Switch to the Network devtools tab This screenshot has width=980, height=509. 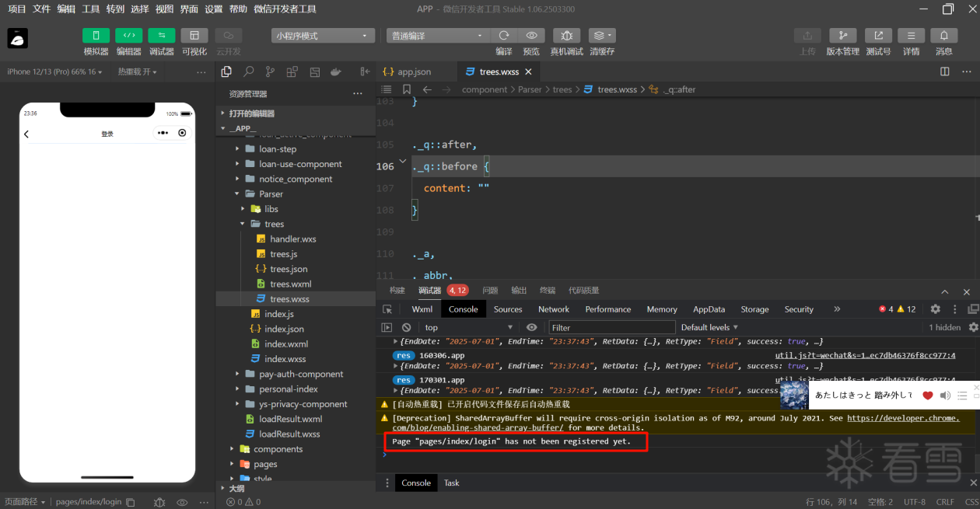pyautogui.click(x=554, y=309)
